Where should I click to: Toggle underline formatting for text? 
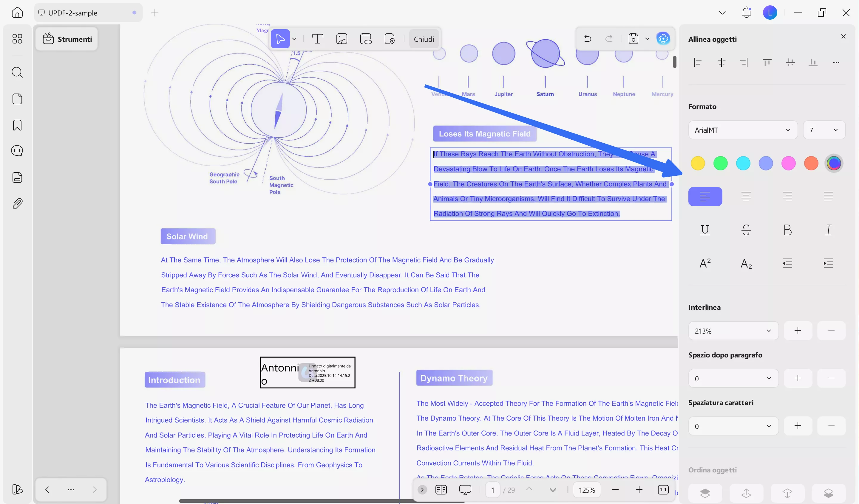click(705, 230)
